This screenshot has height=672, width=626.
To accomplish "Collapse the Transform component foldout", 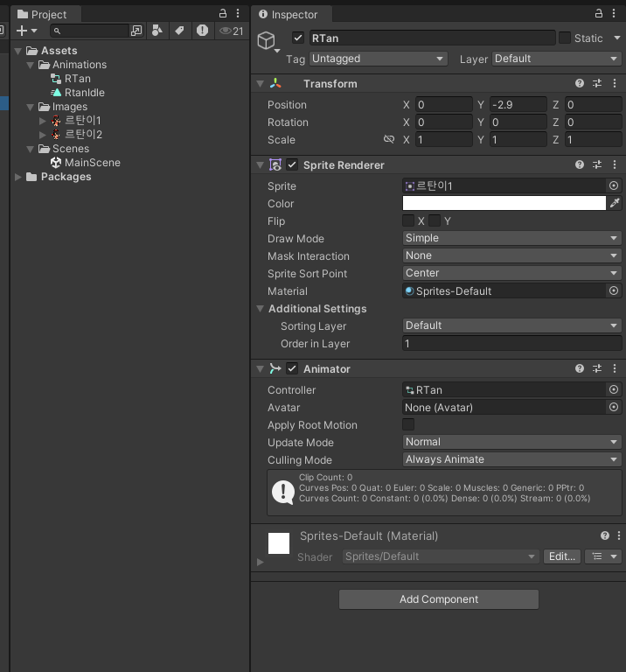I will (x=260, y=84).
